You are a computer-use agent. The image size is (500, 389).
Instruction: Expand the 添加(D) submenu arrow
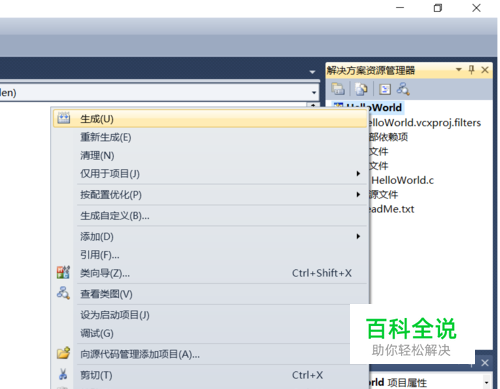coord(358,236)
